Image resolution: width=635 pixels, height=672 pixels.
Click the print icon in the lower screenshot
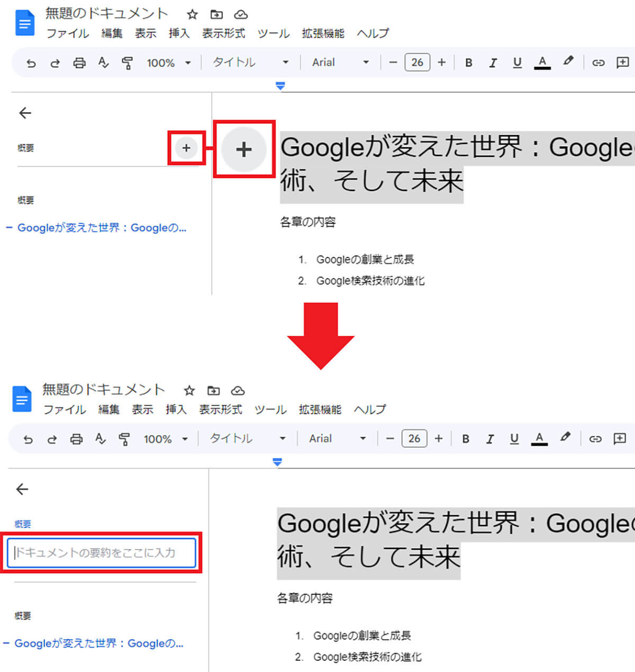click(x=77, y=439)
